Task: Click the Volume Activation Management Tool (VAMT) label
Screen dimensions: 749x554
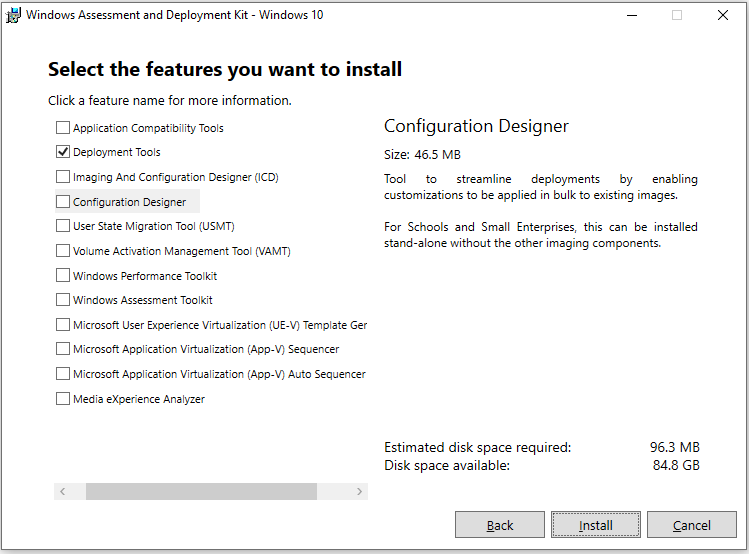Action: pos(182,251)
